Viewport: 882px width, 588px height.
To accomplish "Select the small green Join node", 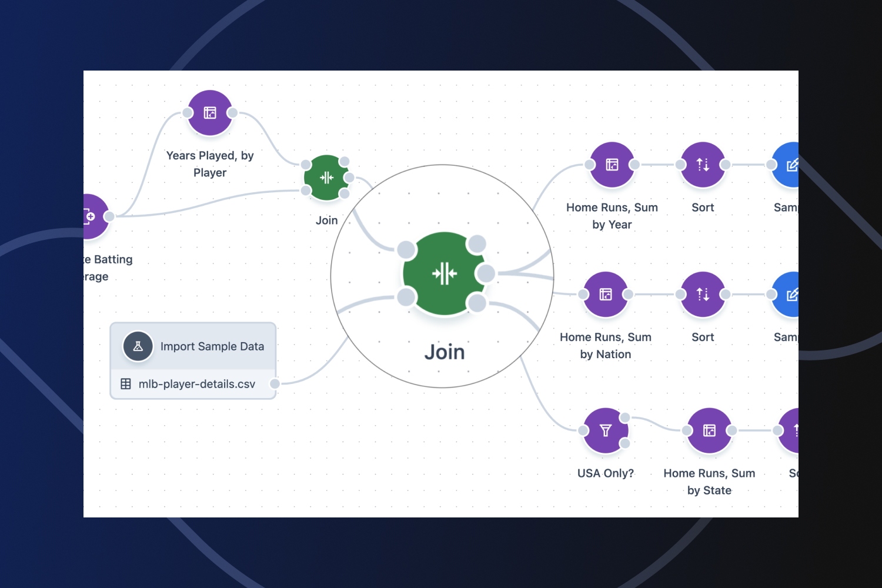I will coord(326,178).
